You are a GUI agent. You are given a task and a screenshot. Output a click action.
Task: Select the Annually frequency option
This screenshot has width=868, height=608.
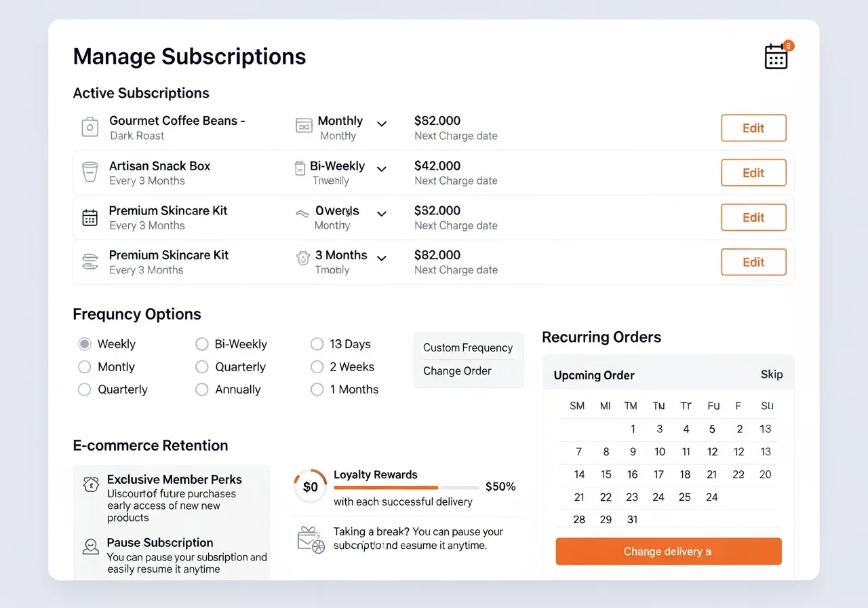click(x=201, y=389)
